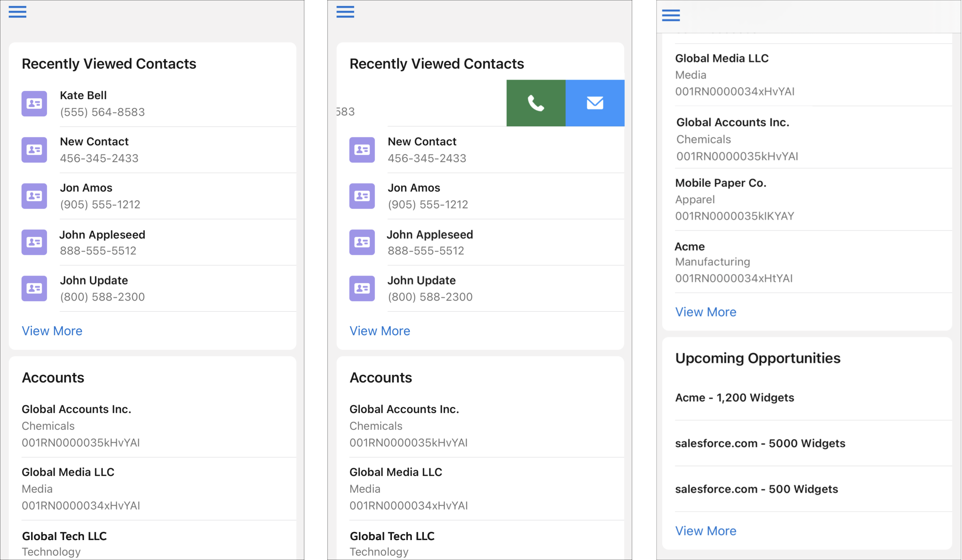This screenshot has height=560, width=962.
Task: Select John Update name on the middle screen
Action: [x=422, y=280]
